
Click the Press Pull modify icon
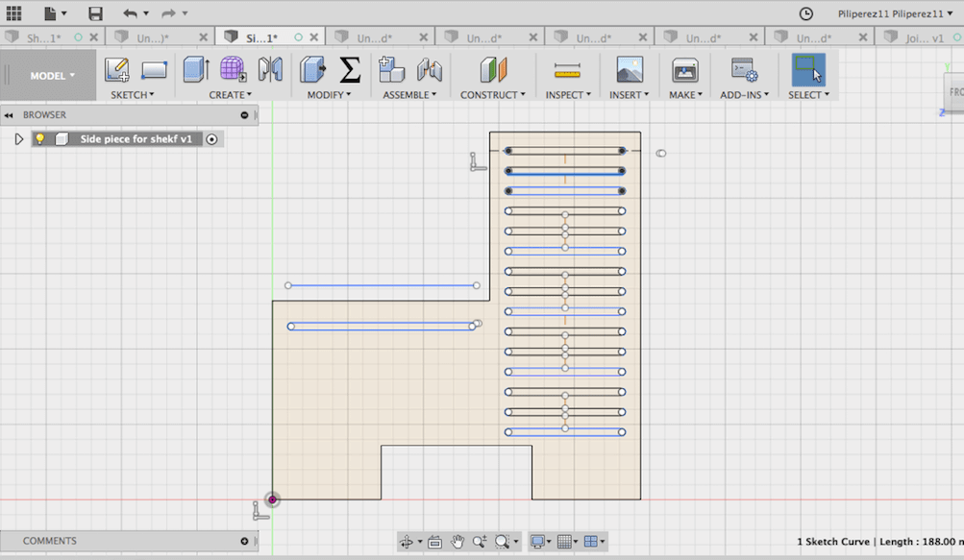point(312,70)
